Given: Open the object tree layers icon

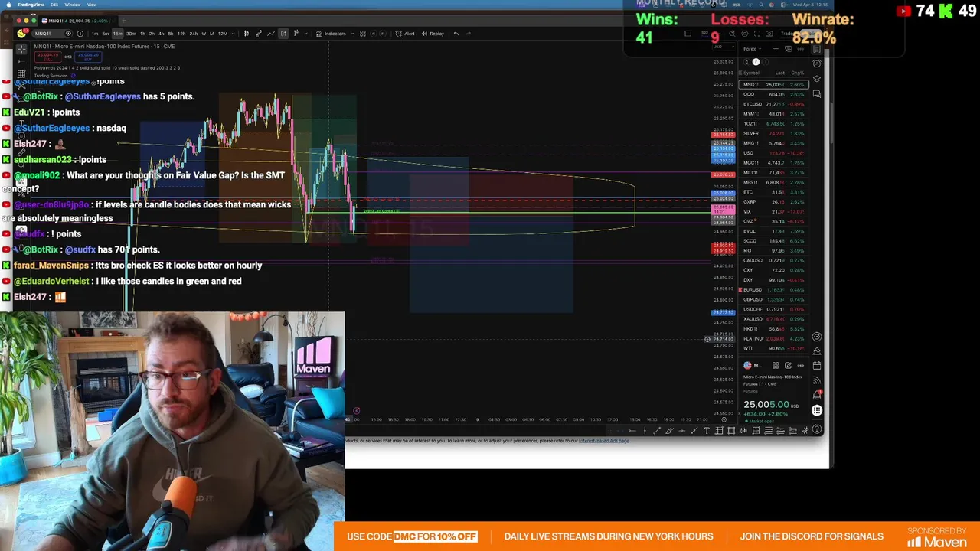Looking at the screenshot, I should pos(817,79).
